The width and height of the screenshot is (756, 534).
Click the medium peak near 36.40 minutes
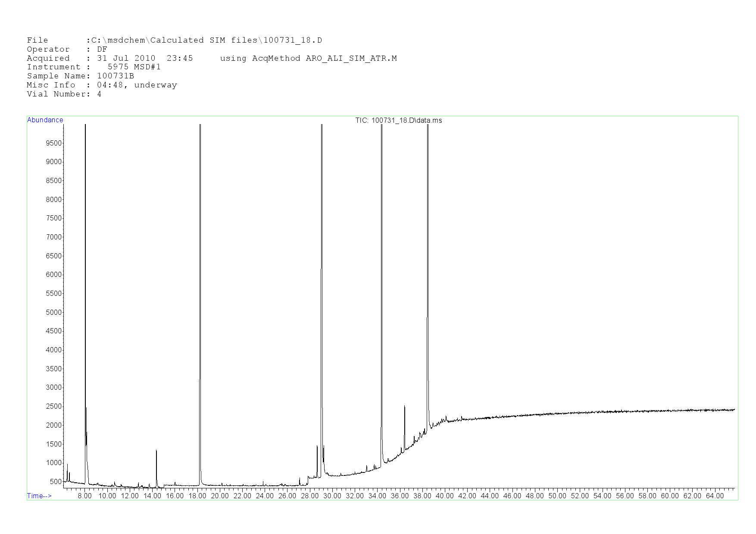click(x=404, y=426)
